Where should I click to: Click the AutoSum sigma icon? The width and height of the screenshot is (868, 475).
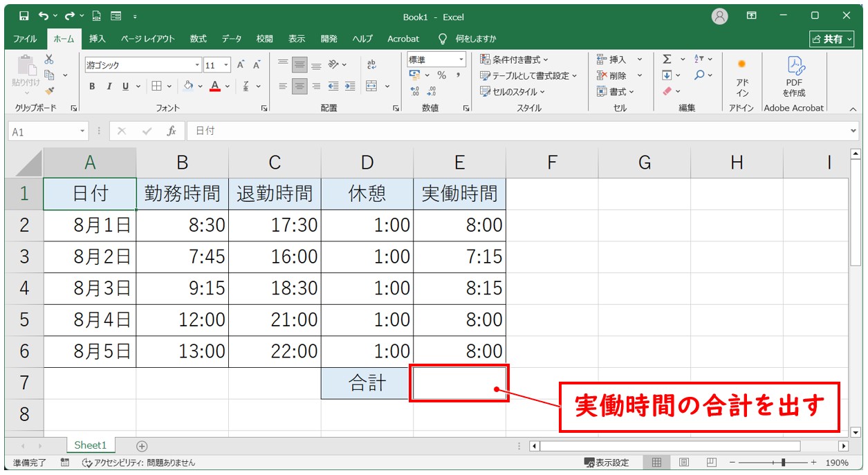[667, 59]
